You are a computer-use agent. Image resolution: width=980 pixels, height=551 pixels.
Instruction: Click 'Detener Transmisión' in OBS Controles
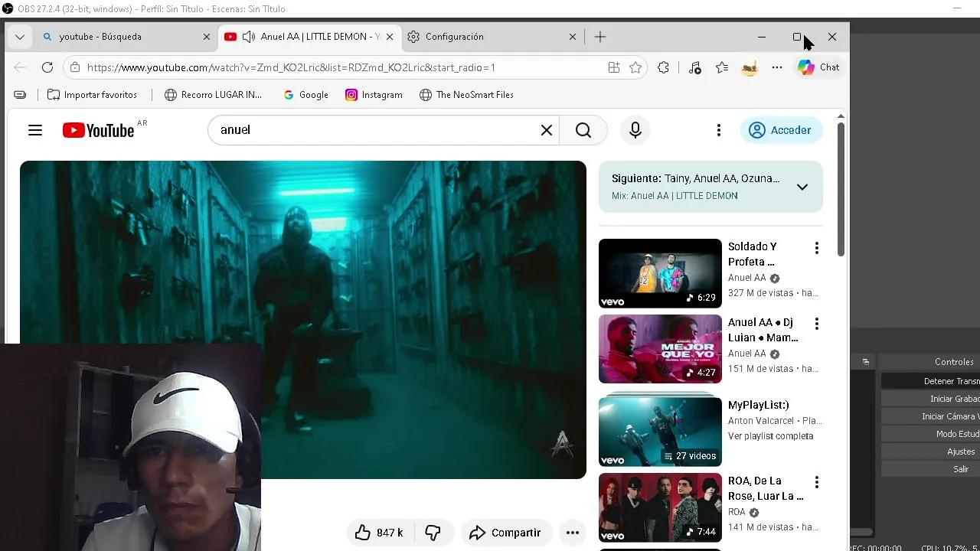[x=930, y=381]
